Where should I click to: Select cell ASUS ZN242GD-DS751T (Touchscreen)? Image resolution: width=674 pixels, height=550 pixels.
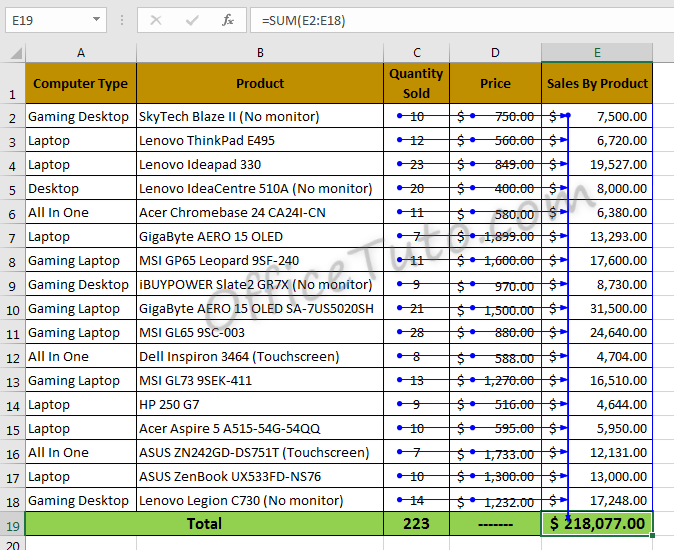pos(260,452)
